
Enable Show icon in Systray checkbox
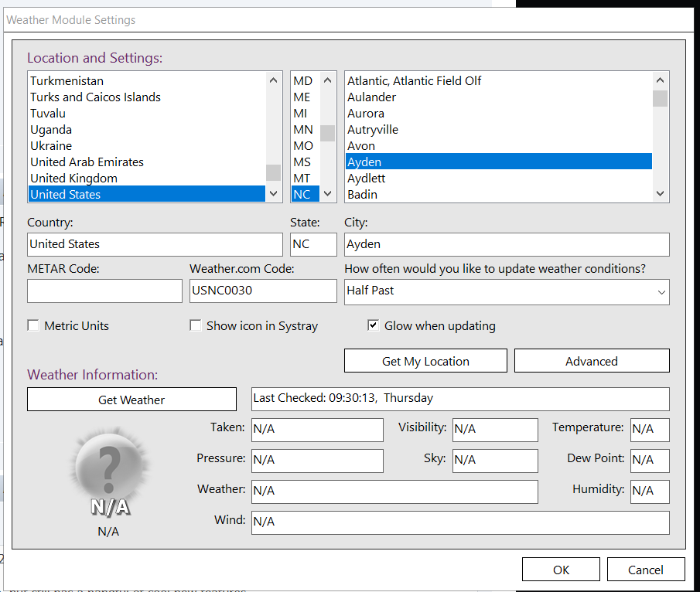[196, 325]
